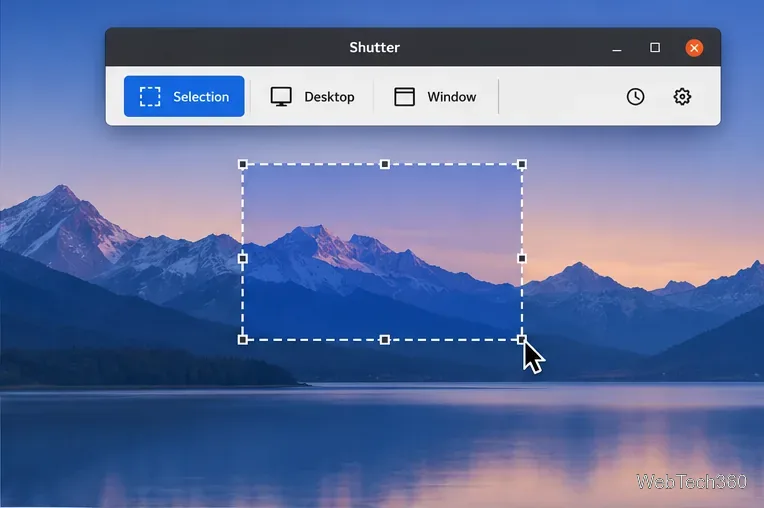
Task: Click inside the selected capture area
Action: tap(382, 252)
